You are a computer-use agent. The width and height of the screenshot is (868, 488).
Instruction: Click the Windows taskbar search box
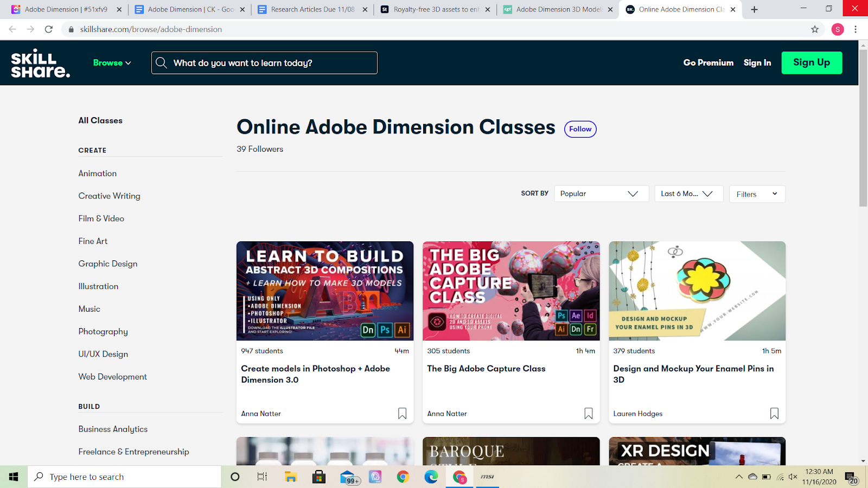coord(124,477)
